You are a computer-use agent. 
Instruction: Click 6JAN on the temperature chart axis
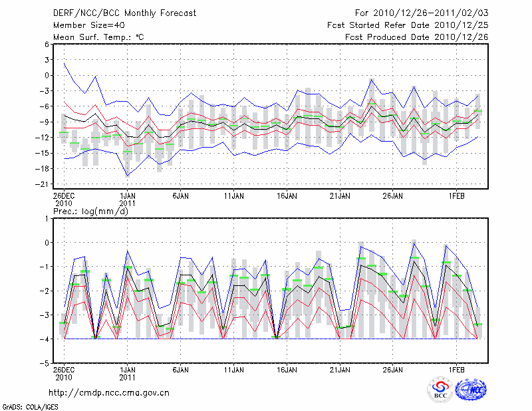tap(181, 196)
